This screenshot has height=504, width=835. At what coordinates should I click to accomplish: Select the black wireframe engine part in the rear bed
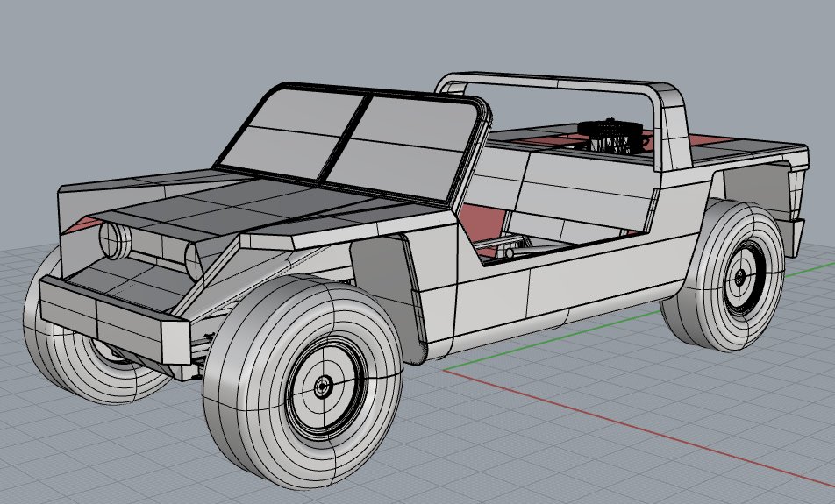click(x=612, y=136)
